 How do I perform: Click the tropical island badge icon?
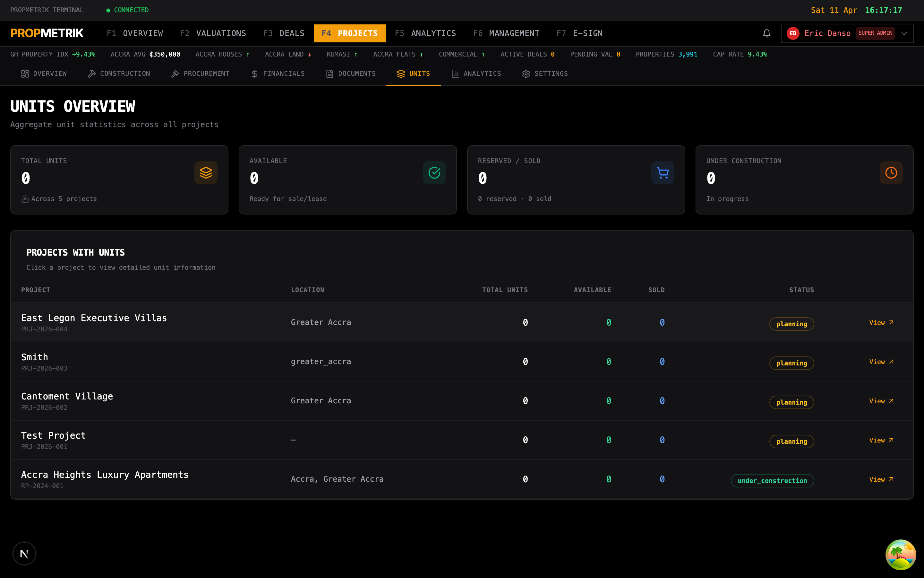point(901,555)
